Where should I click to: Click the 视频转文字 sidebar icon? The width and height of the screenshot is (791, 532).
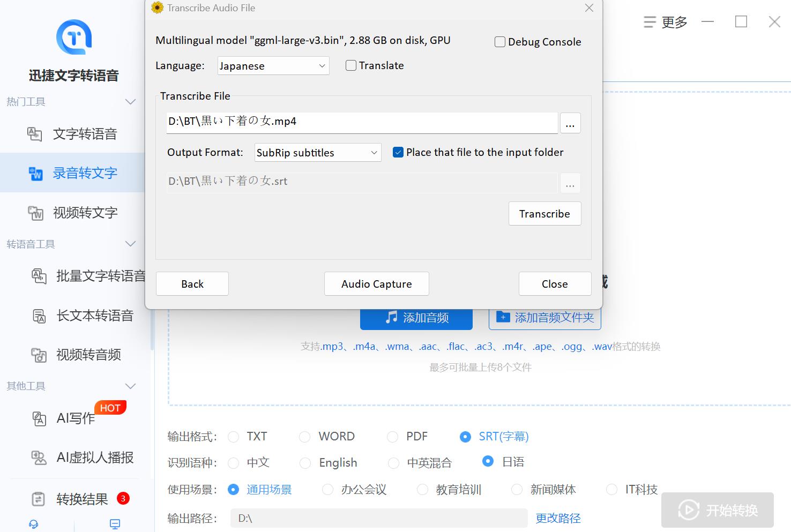tap(35, 213)
